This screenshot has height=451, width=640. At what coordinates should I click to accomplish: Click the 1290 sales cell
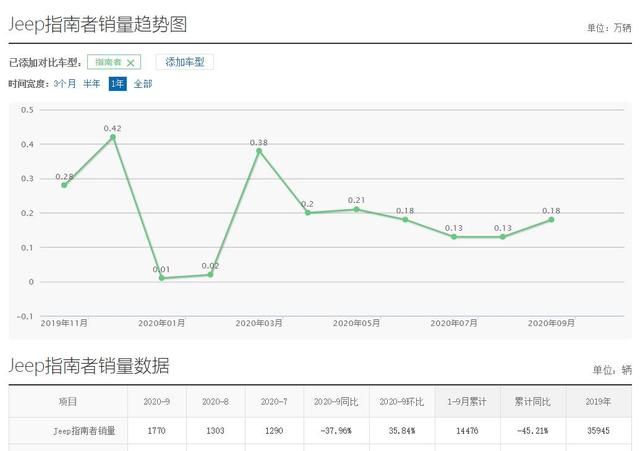pos(274,431)
